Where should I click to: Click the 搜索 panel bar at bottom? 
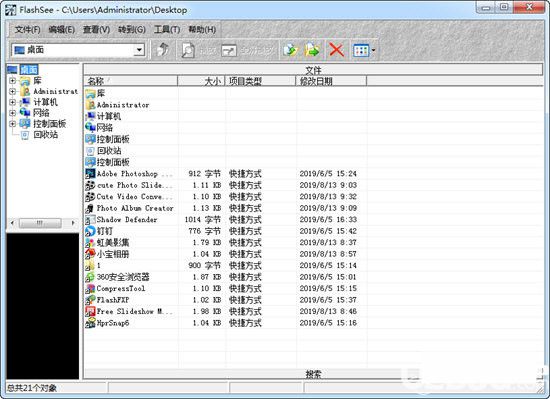pos(313,374)
